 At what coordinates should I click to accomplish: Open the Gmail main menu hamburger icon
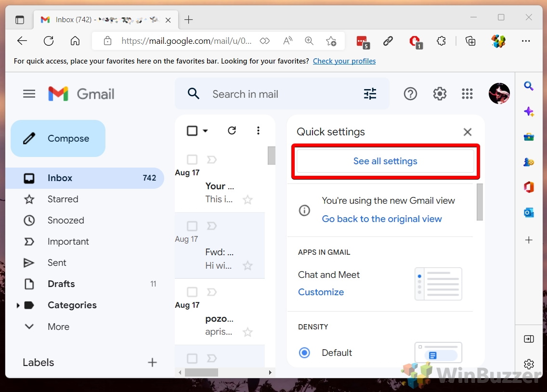tap(29, 94)
